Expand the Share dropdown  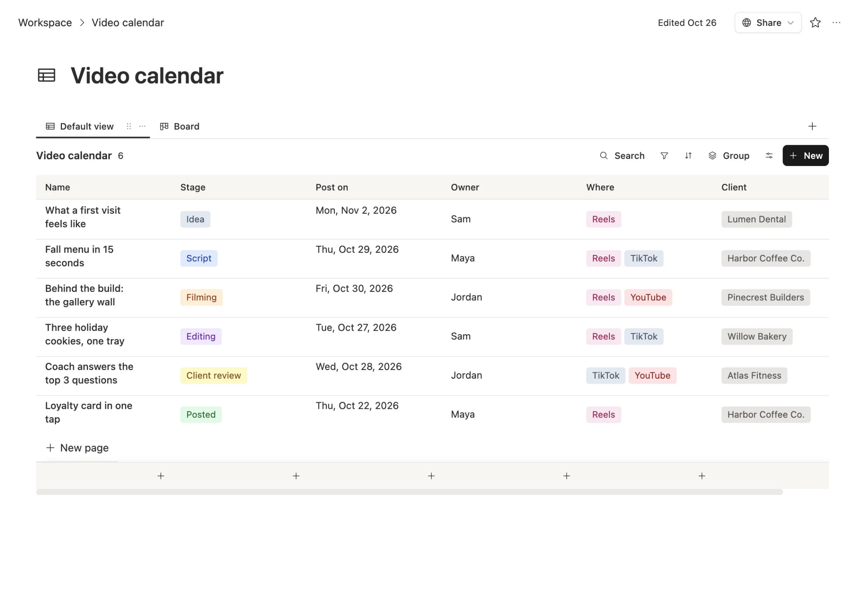click(768, 23)
